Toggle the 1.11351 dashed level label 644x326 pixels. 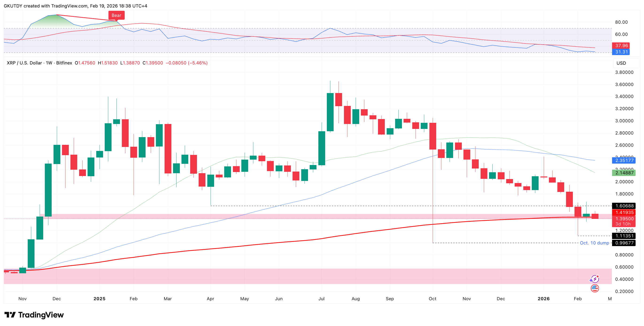tap(624, 236)
